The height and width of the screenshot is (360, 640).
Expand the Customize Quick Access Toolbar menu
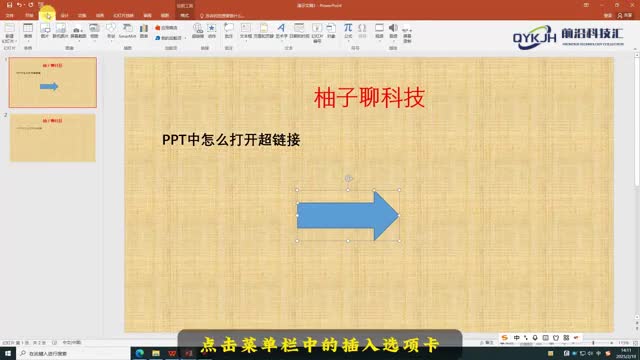(41, 5)
